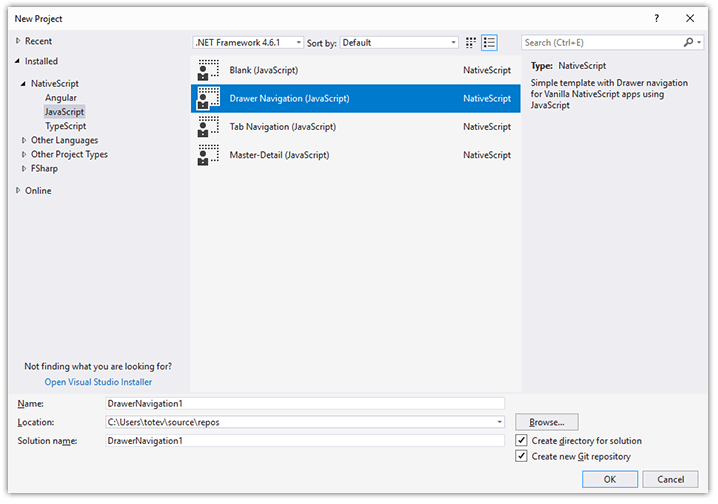Screen dimensions: 718x504
Task: Collapse the Installed node
Action: point(17,61)
